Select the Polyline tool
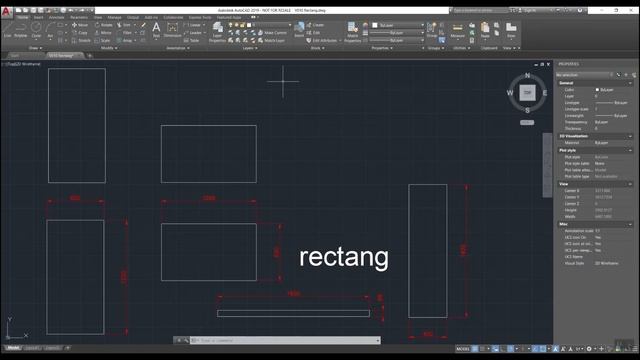This screenshot has width=640, height=360. [x=20, y=30]
